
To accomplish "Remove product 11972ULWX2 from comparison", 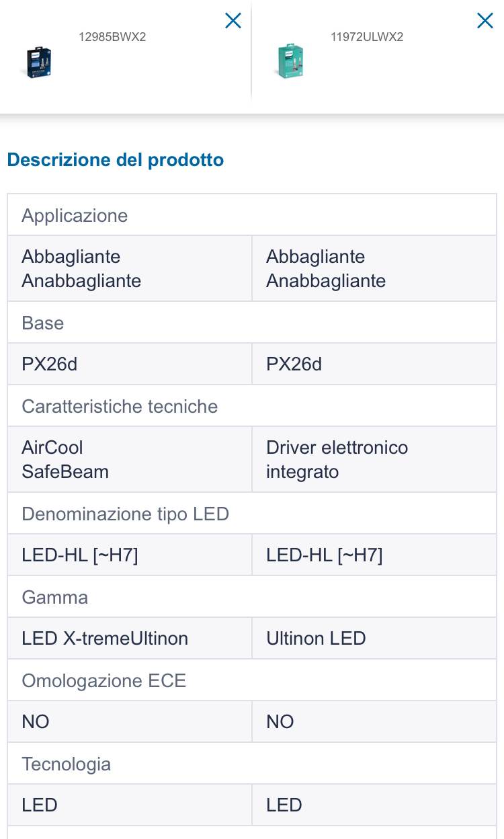I will pyautogui.click(x=485, y=21).
